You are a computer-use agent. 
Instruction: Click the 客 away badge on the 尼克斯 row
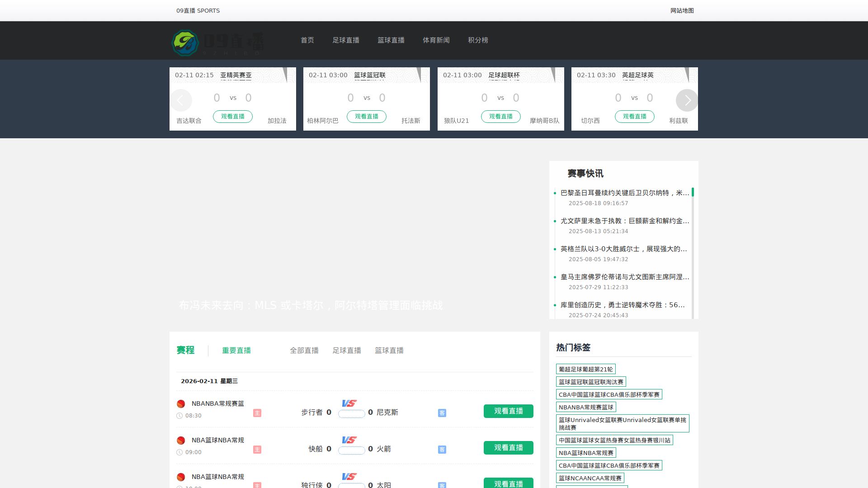[x=442, y=413]
